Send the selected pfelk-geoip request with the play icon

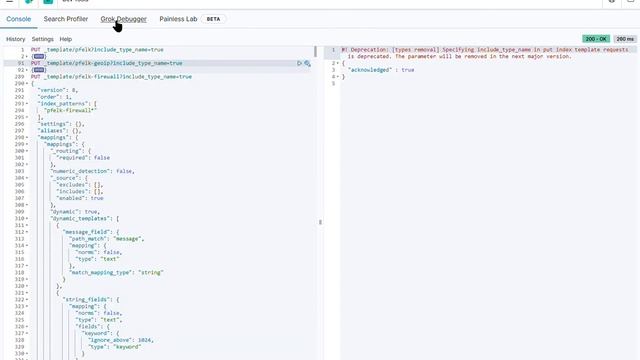(299, 63)
